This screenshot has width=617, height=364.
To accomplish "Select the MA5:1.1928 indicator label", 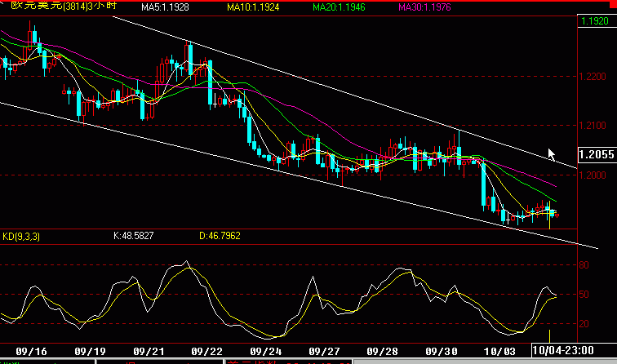I will pos(165,7).
